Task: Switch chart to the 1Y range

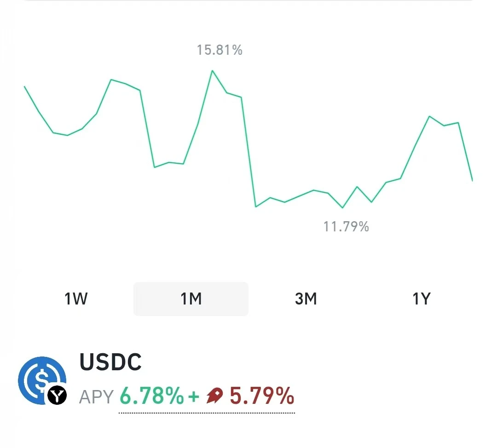Action: click(421, 299)
